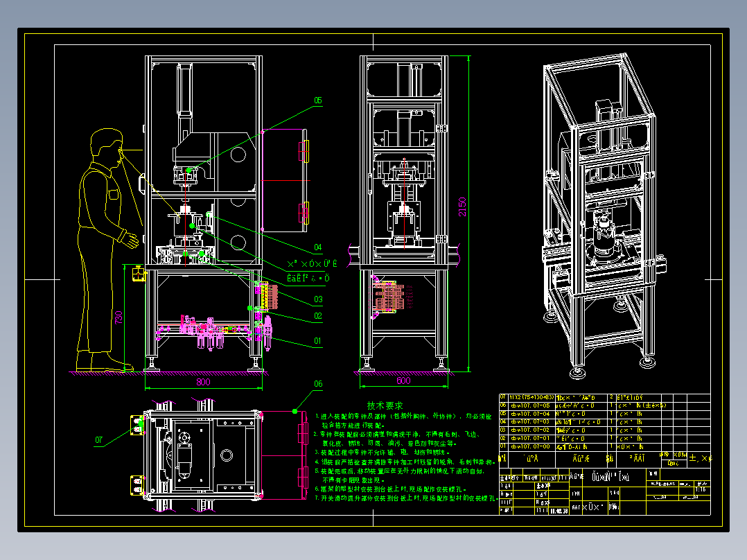Click the 730 table height dimension

click(x=118, y=317)
